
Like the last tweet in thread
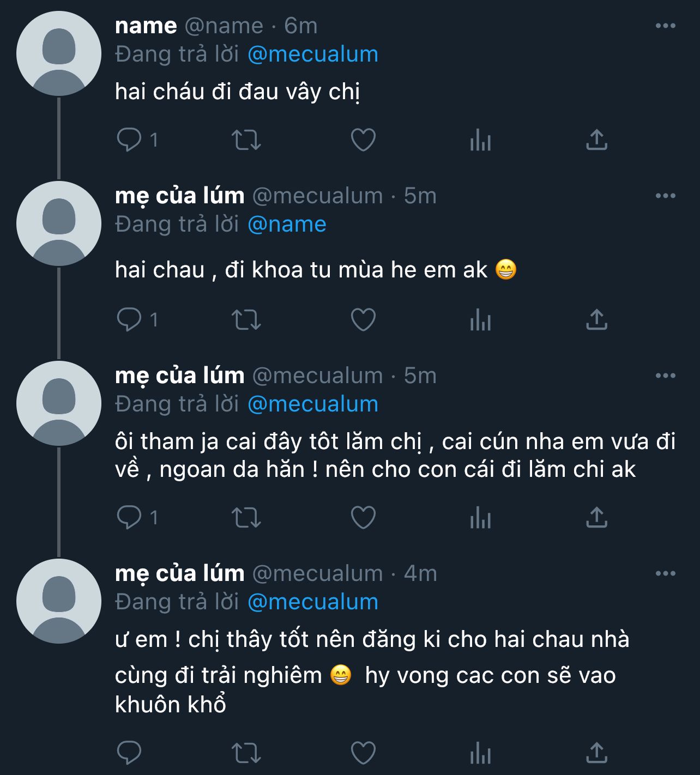click(363, 753)
